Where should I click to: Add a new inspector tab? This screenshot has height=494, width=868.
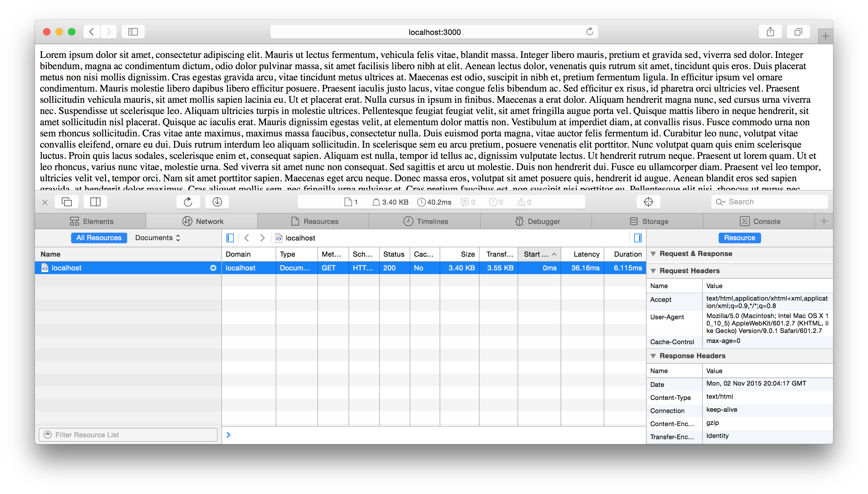(x=824, y=221)
